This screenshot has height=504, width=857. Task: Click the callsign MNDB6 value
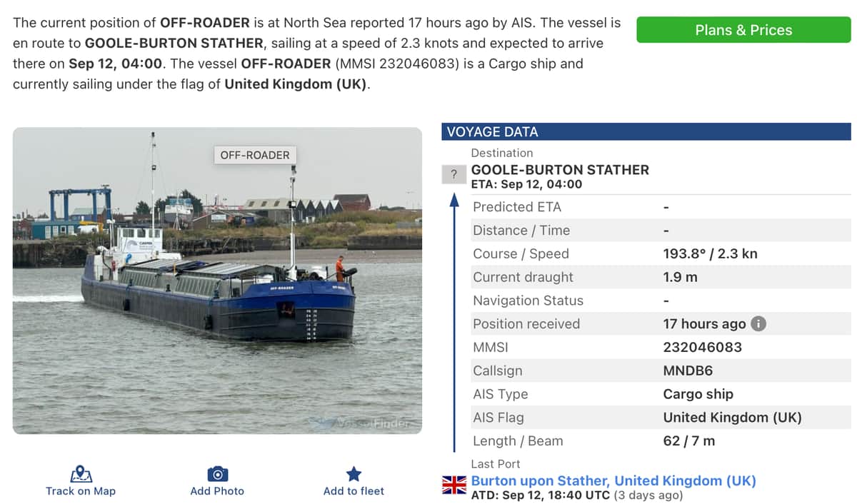click(x=688, y=371)
